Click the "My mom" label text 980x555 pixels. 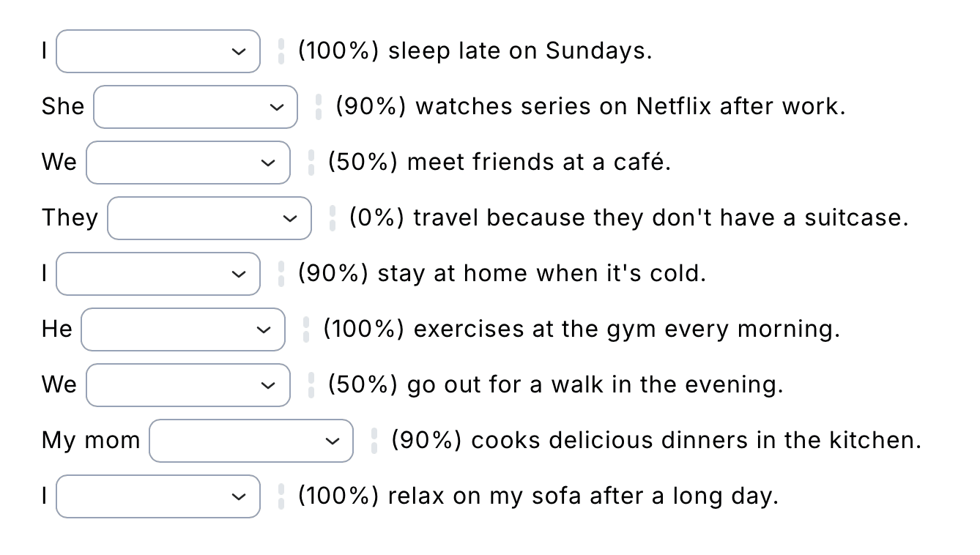pyautogui.click(x=91, y=442)
